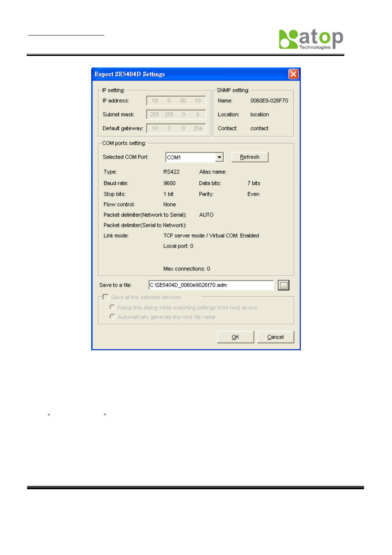
Task: Click the Flow control value None
Action: (x=170, y=204)
